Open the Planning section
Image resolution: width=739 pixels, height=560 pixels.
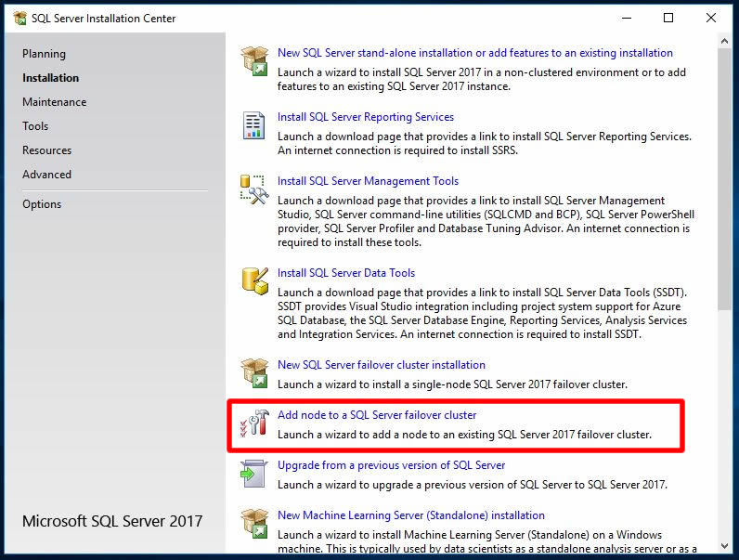click(x=44, y=54)
